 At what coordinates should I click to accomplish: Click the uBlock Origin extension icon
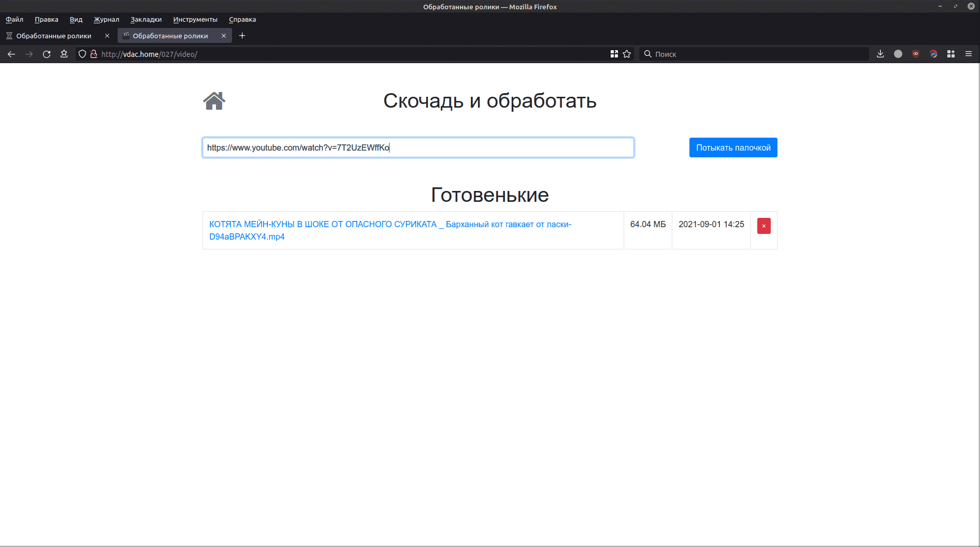(x=916, y=54)
